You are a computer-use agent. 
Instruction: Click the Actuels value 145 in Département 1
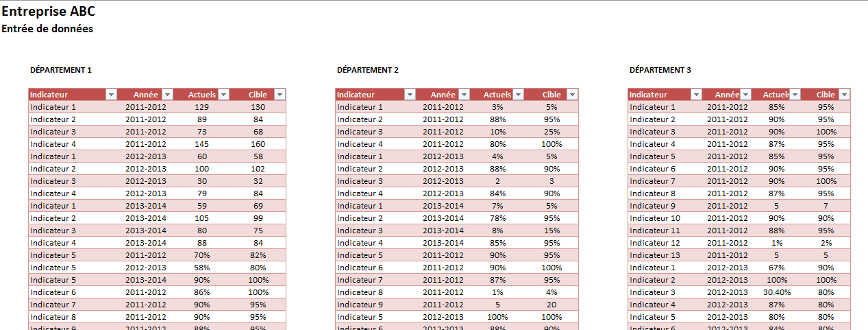pyautogui.click(x=201, y=144)
